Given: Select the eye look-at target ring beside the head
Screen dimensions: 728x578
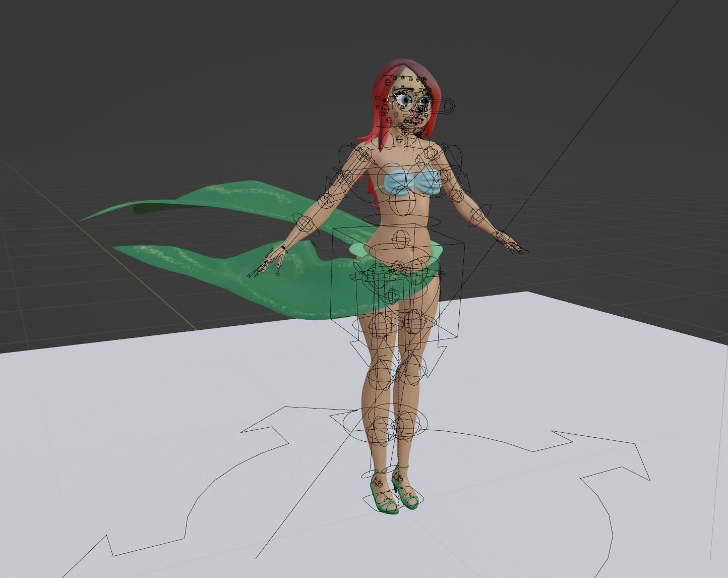Looking at the screenshot, I should point(447,105).
